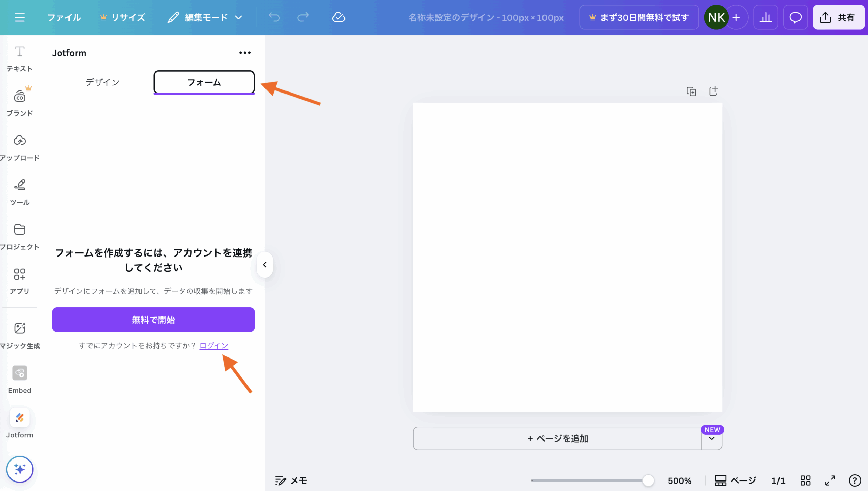Image resolution: width=868 pixels, height=491 pixels.
Task: Click the add new page icon above canvas
Action: (714, 91)
